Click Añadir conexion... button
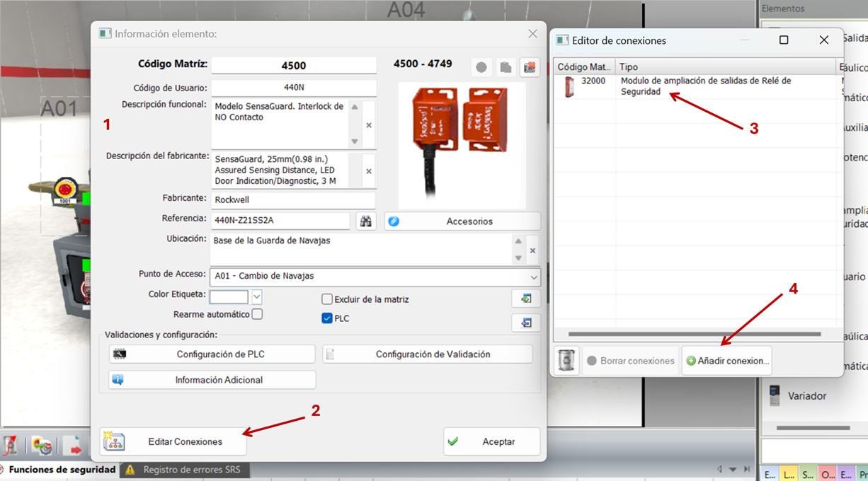Screen dimensions: 868x481 726,361
